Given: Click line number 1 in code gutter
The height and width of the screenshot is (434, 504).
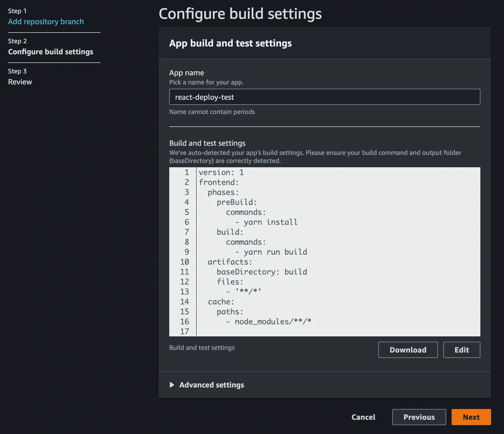Looking at the screenshot, I should point(187,172).
